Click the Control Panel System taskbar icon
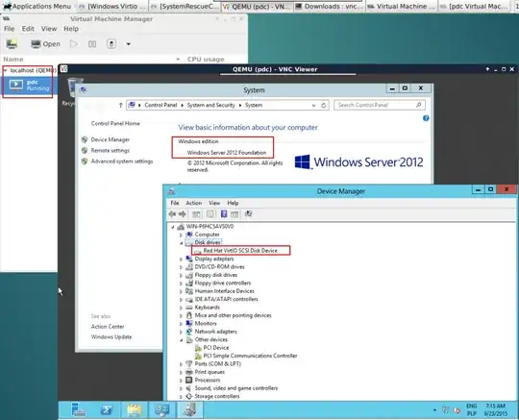 click(x=161, y=410)
